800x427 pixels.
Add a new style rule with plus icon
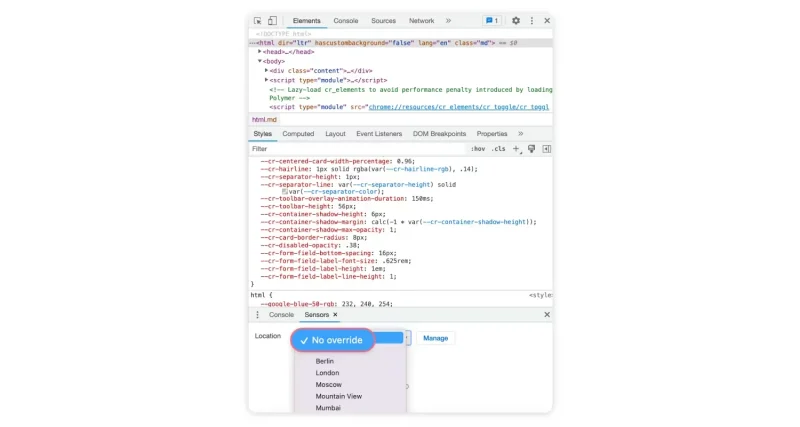pos(516,149)
